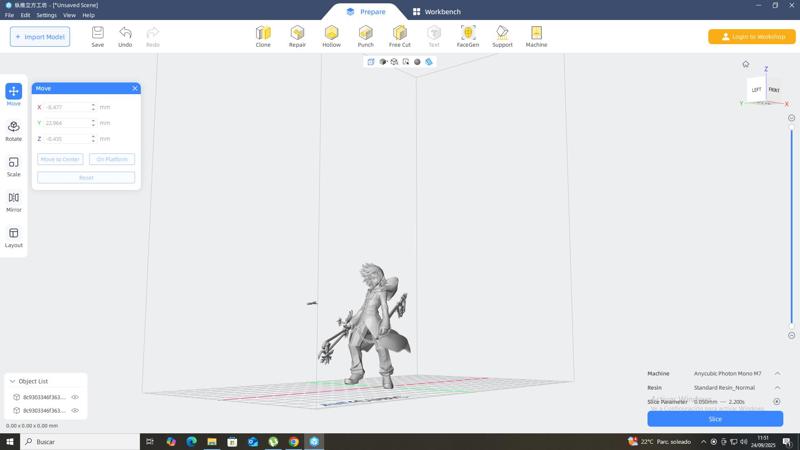Open Google Chrome from the taskbar
Screen dimensions: 800x450
click(x=293, y=441)
